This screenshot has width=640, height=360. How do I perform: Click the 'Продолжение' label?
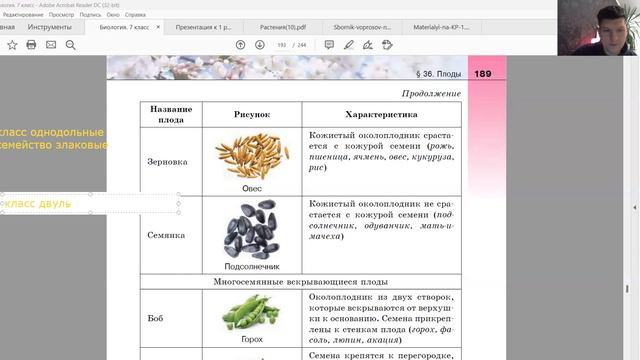[x=431, y=93]
